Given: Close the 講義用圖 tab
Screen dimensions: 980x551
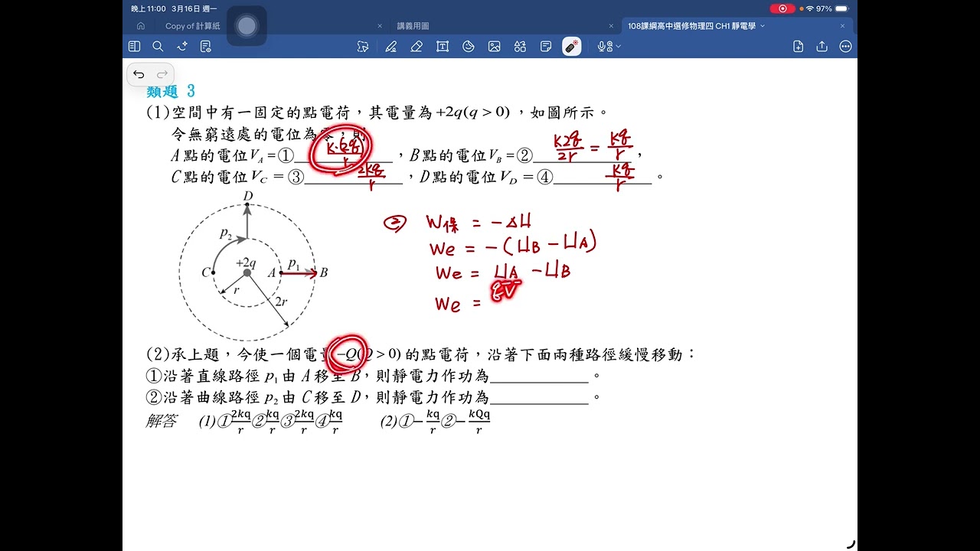Looking at the screenshot, I should pyautogui.click(x=611, y=26).
